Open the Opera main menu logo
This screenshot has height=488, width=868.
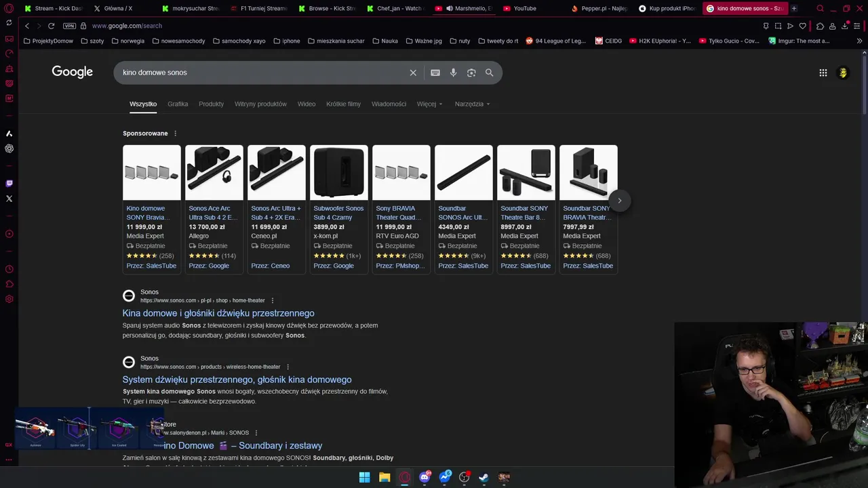click(x=9, y=8)
